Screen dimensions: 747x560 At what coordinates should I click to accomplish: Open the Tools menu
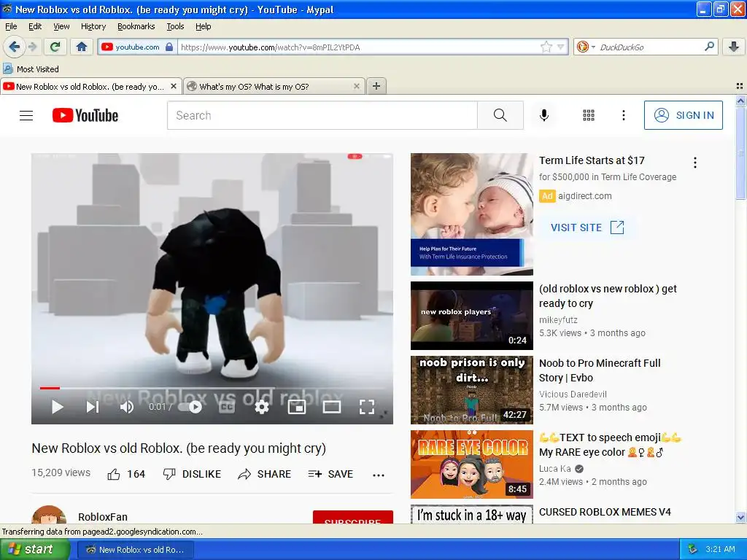pyautogui.click(x=175, y=26)
